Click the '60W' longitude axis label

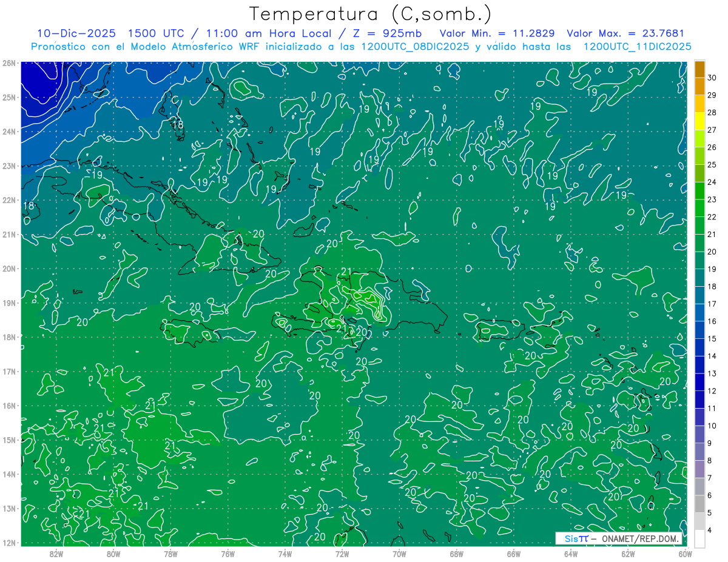685,554
